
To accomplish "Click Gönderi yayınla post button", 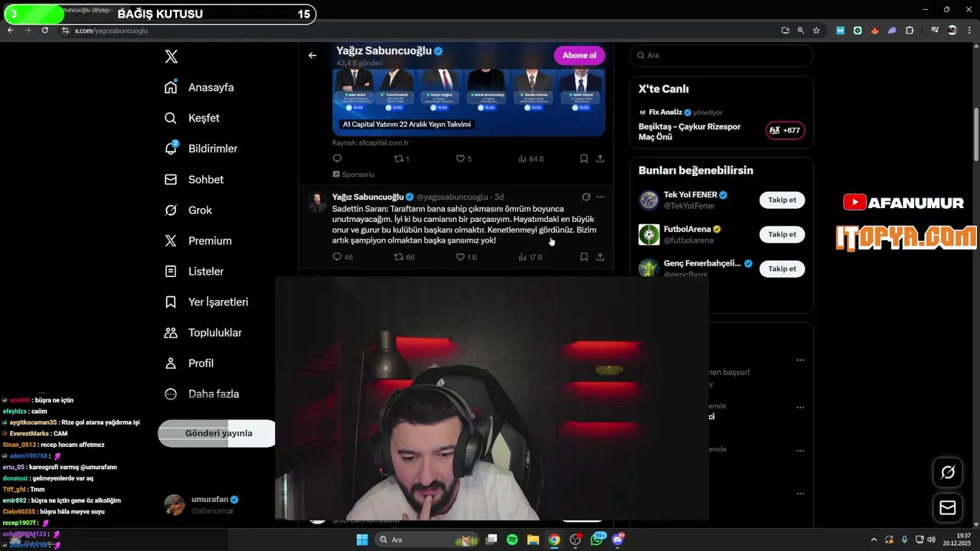I will coord(217,433).
